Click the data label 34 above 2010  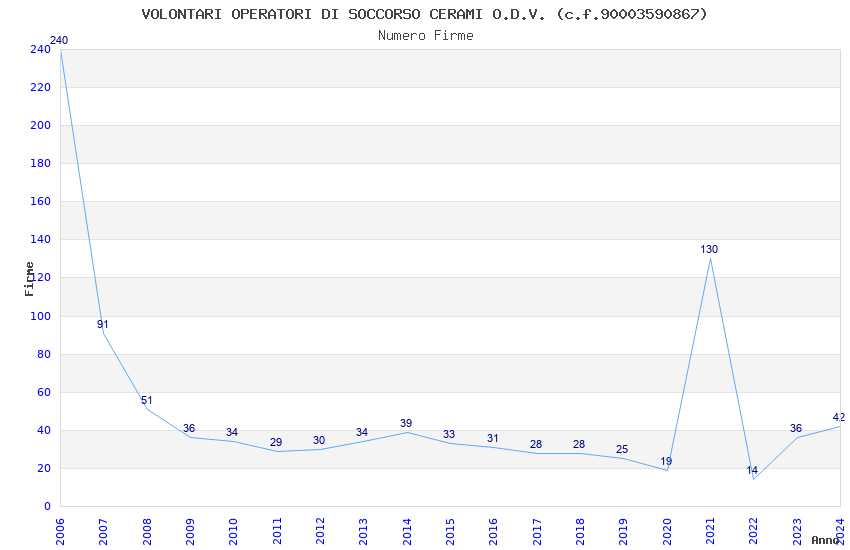(232, 432)
